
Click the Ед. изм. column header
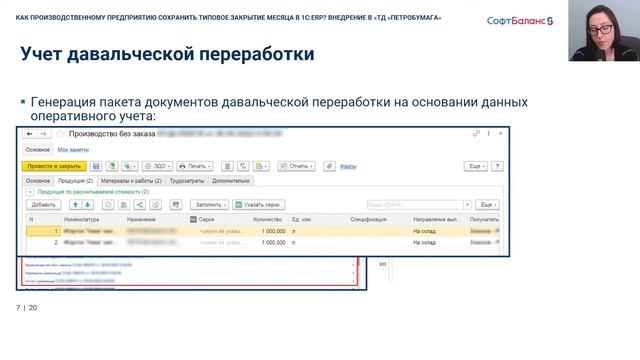tap(302, 220)
